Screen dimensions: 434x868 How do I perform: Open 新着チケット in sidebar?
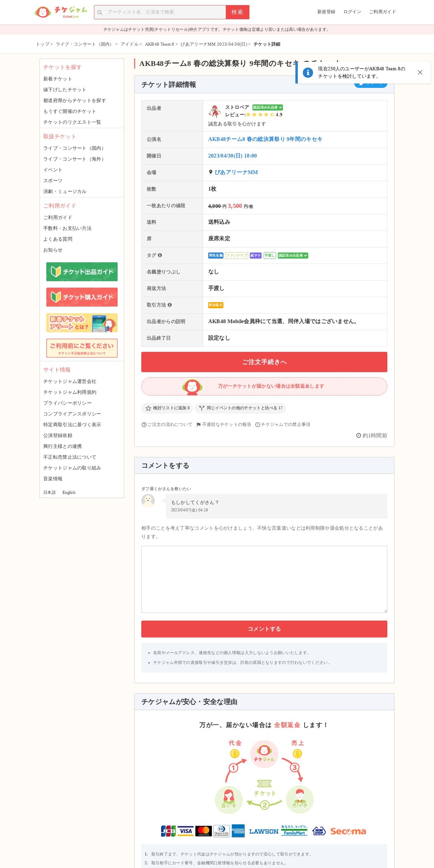(x=57, y=79)
